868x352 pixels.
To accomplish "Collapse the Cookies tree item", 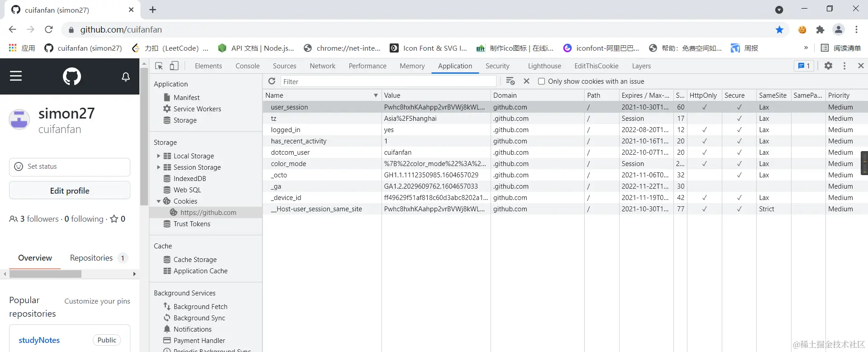I will [158, 201].
